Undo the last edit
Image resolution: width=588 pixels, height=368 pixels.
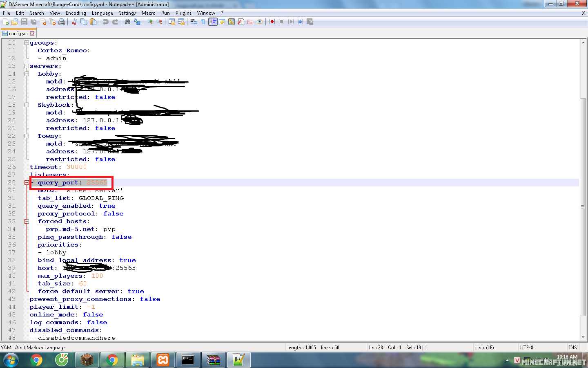106,22
